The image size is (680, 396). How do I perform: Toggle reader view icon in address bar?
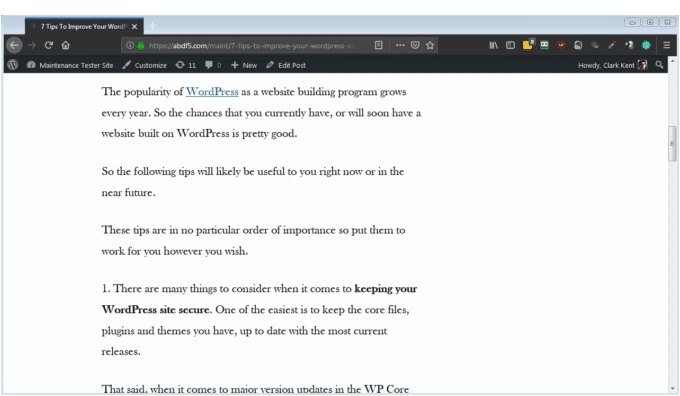click(379, 45)
